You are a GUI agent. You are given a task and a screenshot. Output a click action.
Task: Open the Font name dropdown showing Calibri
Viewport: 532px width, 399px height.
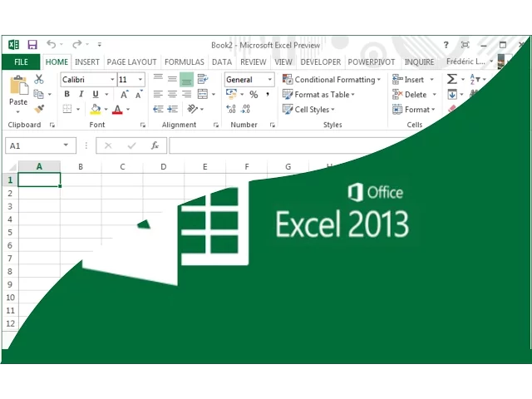[x=112, y=80]
